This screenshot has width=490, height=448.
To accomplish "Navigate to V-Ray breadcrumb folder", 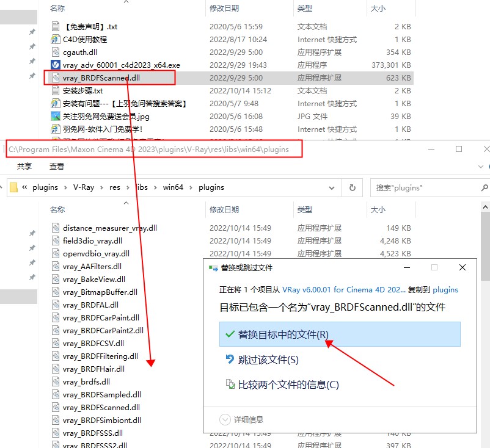I will coord(84,187).
